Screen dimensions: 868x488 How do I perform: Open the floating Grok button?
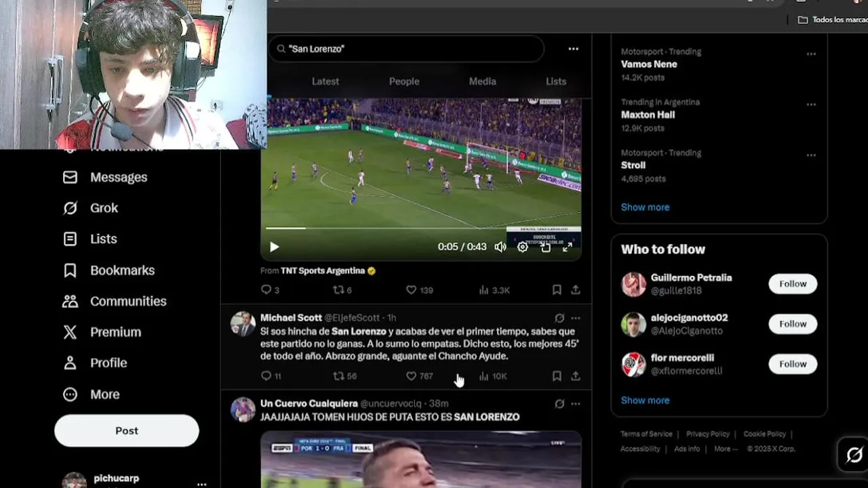[x=854, y=455]
